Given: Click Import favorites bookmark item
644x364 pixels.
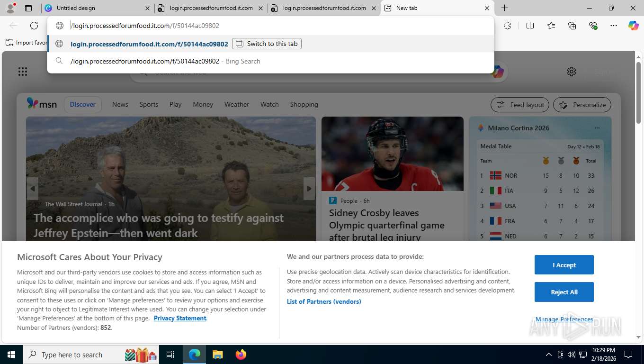Looking at the screenshot, I should 27,42.
